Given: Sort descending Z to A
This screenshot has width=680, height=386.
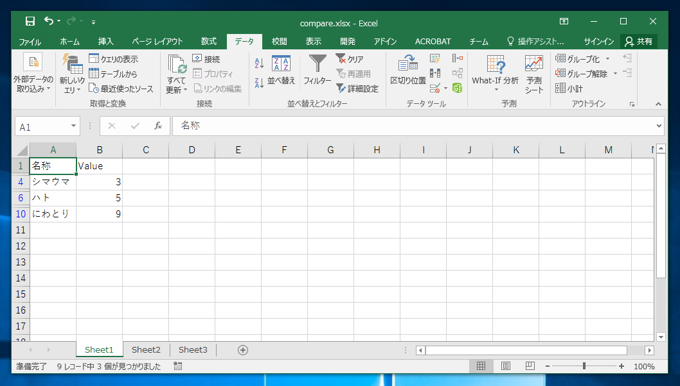Looking at the screenshot, I should pos(259,83).
